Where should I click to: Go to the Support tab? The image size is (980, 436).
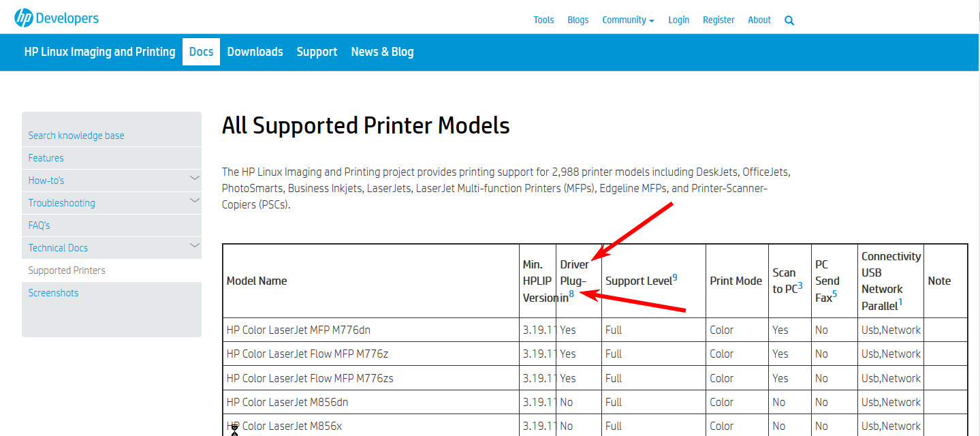[x=317, y=52]
